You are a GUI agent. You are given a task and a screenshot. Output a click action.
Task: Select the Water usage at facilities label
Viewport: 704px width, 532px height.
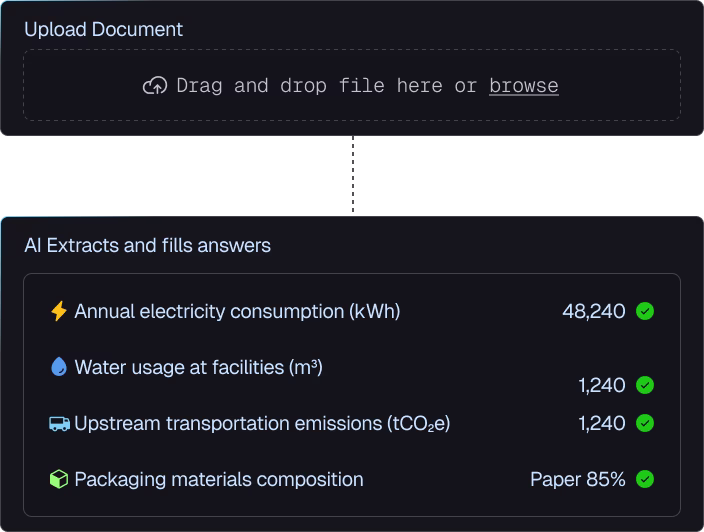tap(198, 367)
